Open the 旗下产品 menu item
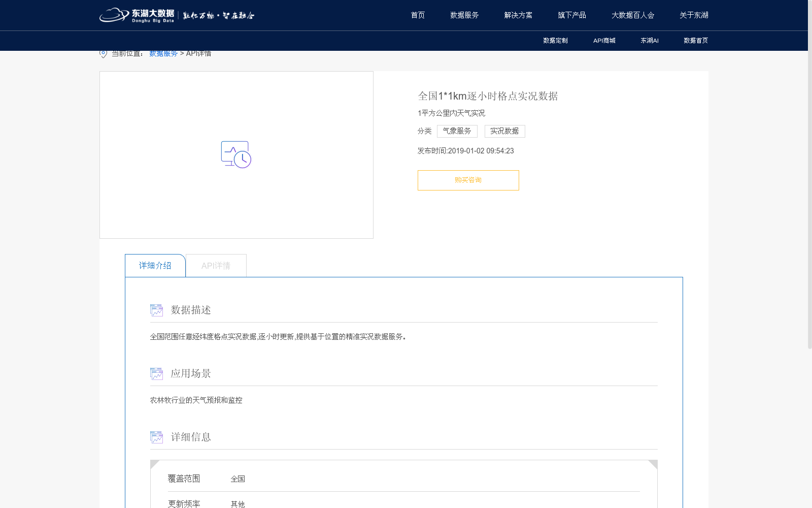Image resolution: width=812 pixels, height=508 pixels. [572, 15]
